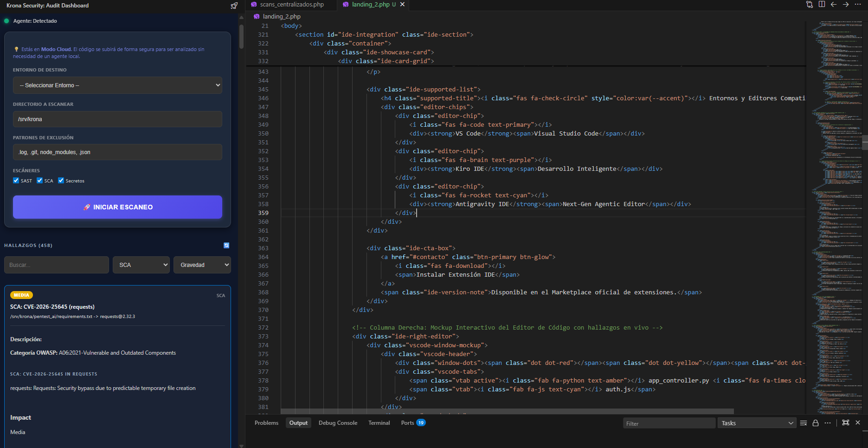Screen dimensions: 868x448
Task: Click landing_2.php breadcrumb item
Action: click(282, 16)
